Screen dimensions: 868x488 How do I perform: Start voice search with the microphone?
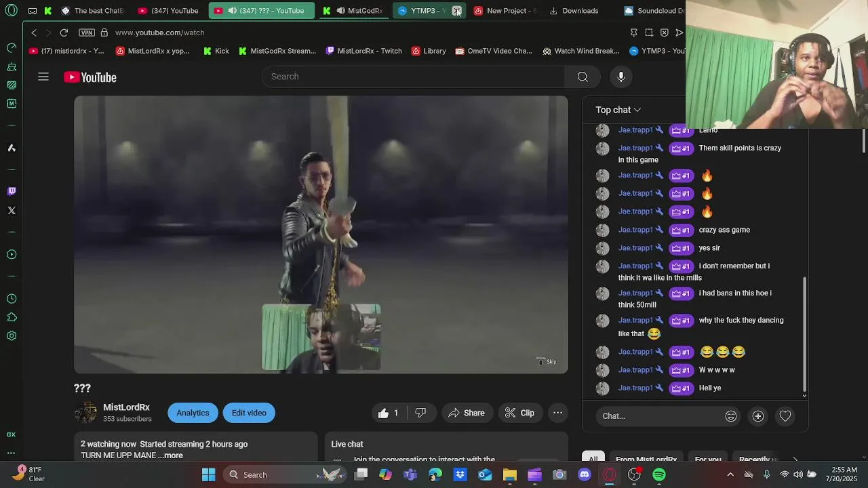pyautogui.click(x=621, y=77)
